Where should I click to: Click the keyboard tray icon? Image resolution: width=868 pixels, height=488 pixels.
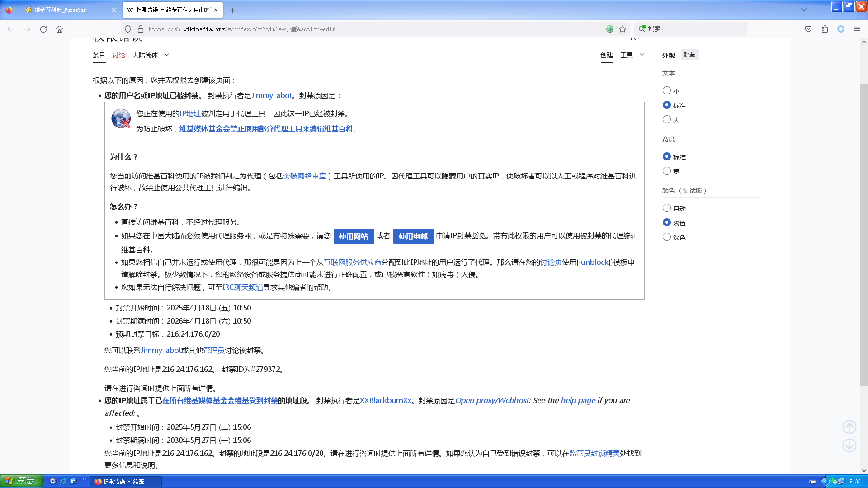point(812,482)
